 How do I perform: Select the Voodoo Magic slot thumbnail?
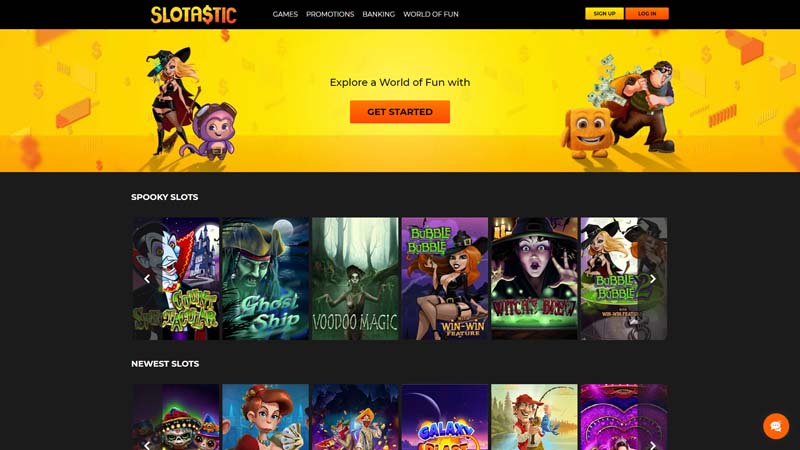click(x=355, y=279)
